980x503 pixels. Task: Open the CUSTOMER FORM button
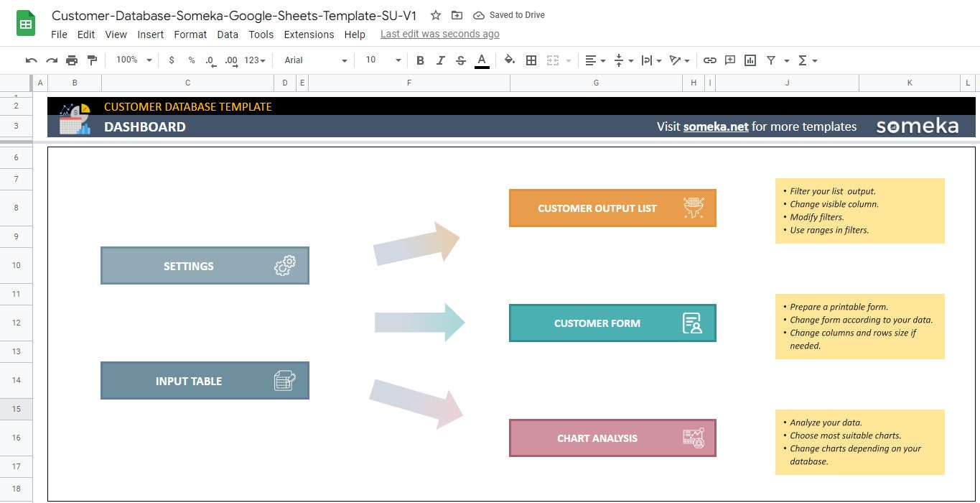[612, 323]
